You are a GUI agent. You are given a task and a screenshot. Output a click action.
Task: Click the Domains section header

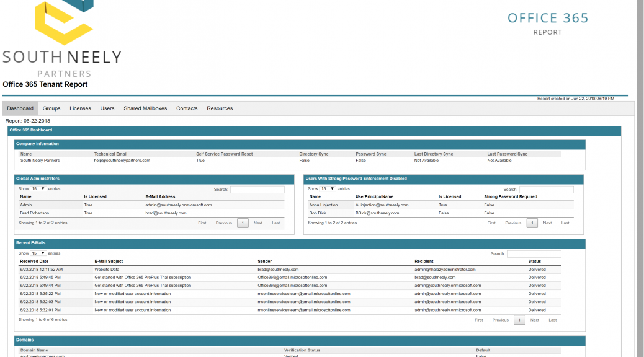coord(300,341)
